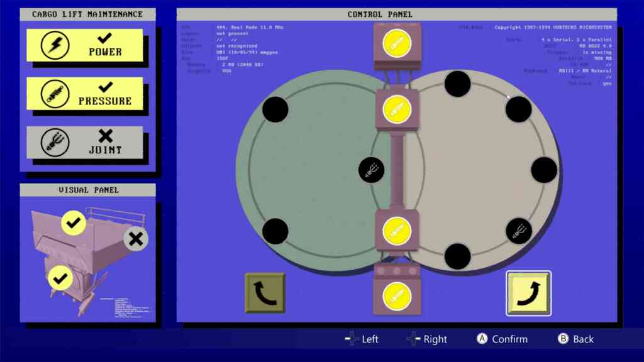Image resolution: width=644 pixels, height=362 pixels.
Task: Select the bottommost yellow pressure node
Action: click(397, 296)
